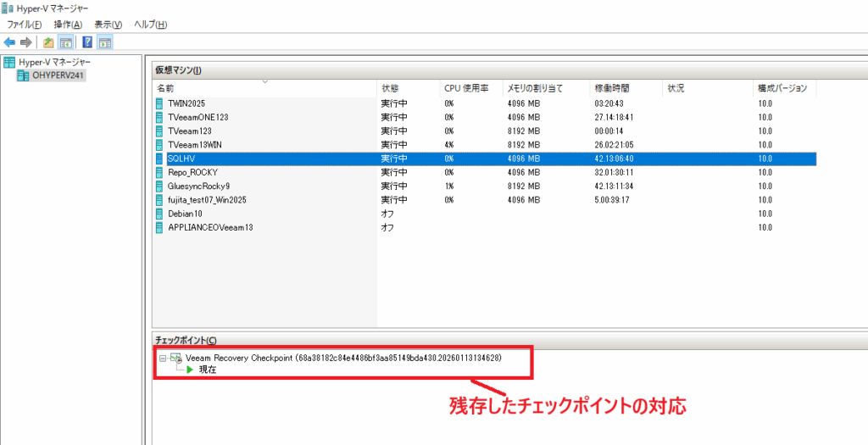Collapse the Veeam Recovery Checkpoint tree node
Screen dimensions: 868x445
162,359
